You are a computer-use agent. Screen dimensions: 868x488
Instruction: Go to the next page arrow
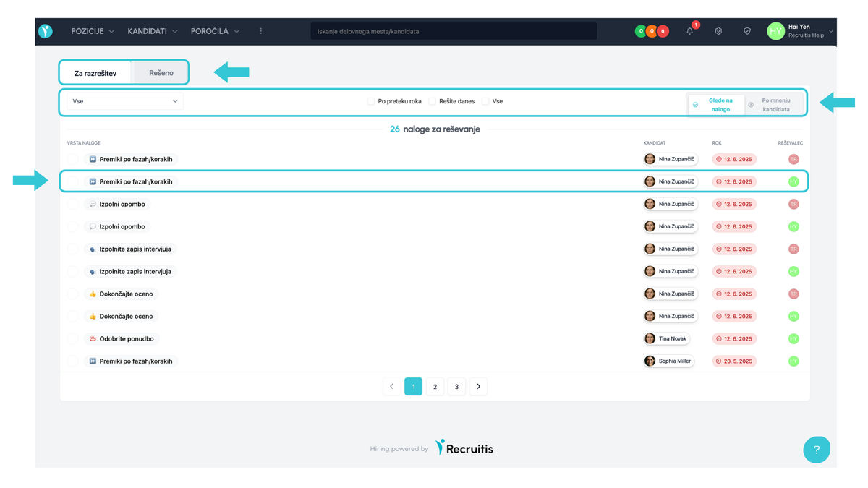[x=478, y=387]
